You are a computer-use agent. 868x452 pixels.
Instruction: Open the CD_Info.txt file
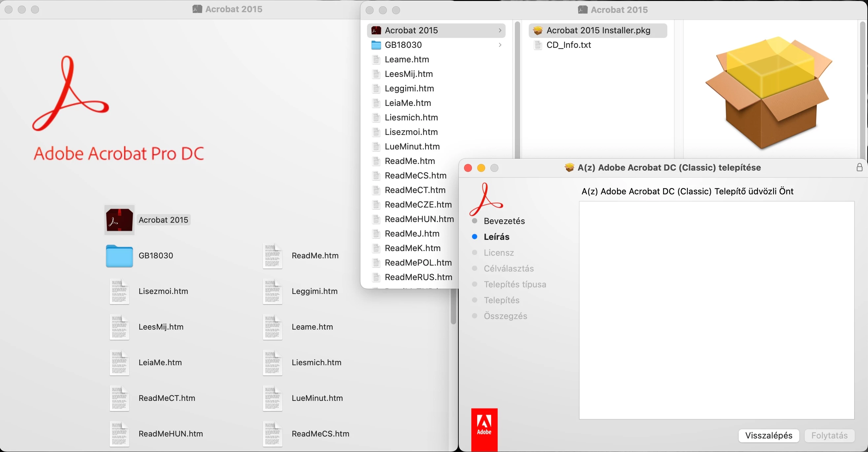(568, 45)
